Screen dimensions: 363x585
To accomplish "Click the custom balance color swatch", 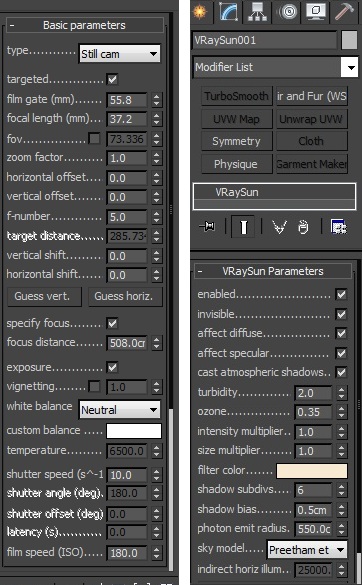I will pyautogui.click(x=134, y=431).
